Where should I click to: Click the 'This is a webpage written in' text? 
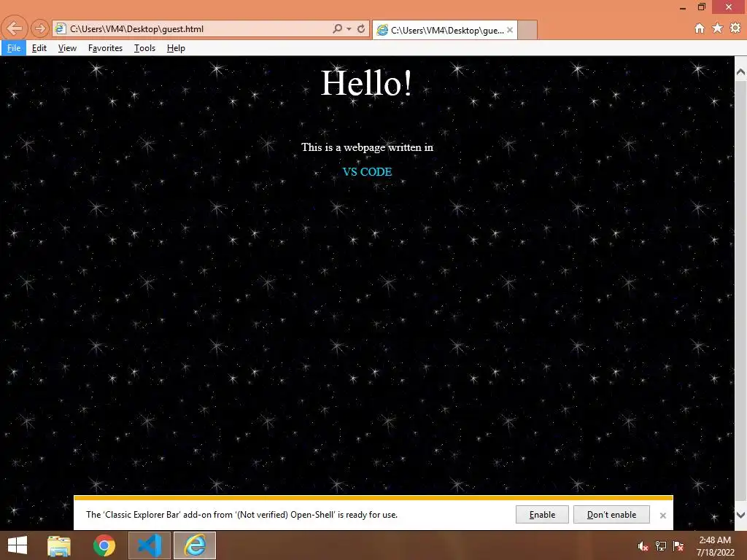pos(367,147)
